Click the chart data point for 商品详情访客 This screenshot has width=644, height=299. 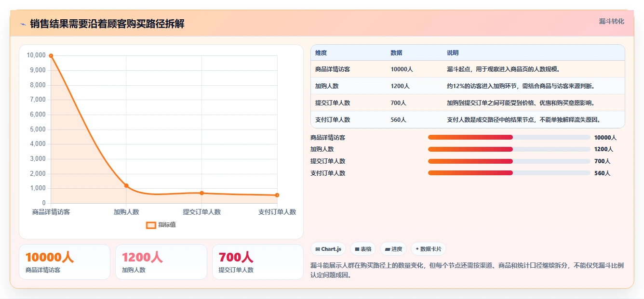pos(51,56)
